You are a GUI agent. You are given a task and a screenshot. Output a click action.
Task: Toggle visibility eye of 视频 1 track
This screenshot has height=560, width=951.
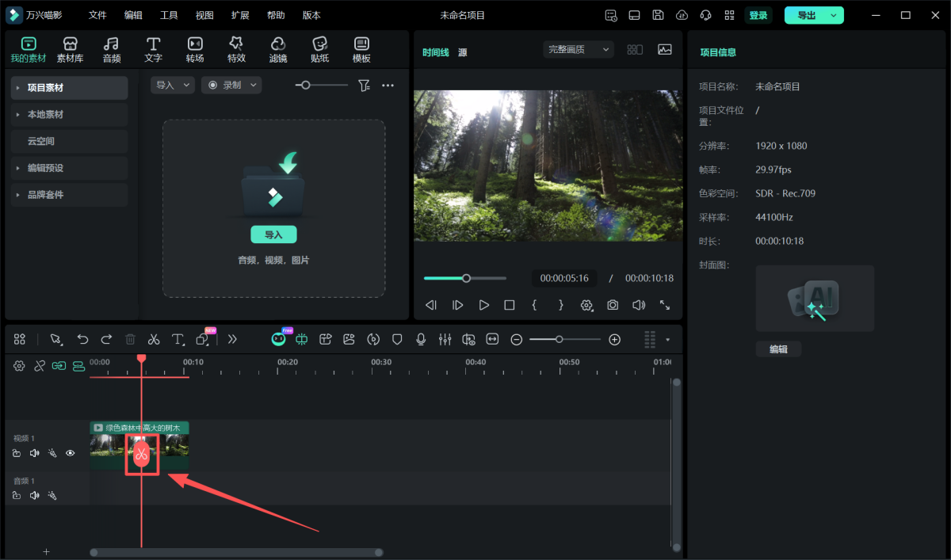coord(71,453)
